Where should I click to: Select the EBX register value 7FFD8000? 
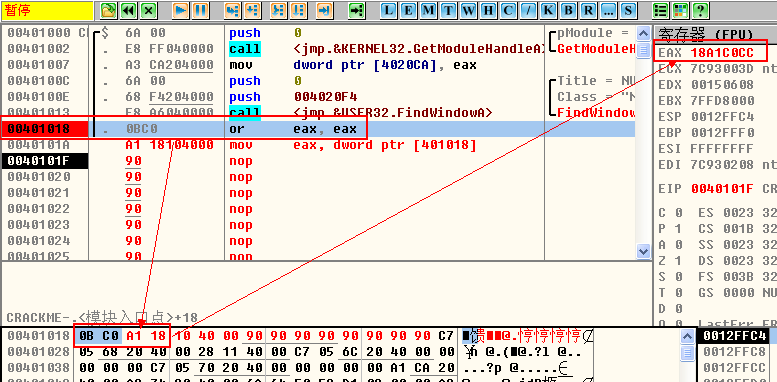(x=722, y=101)
